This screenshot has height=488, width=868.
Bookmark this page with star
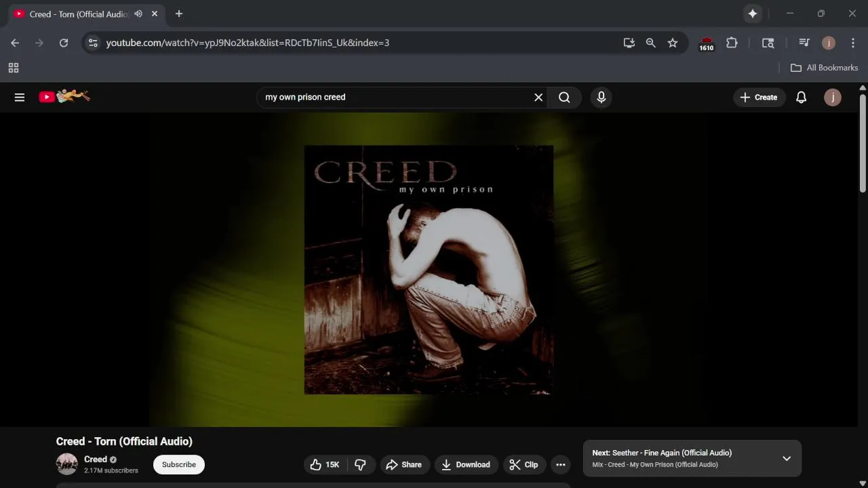[673, 43]
